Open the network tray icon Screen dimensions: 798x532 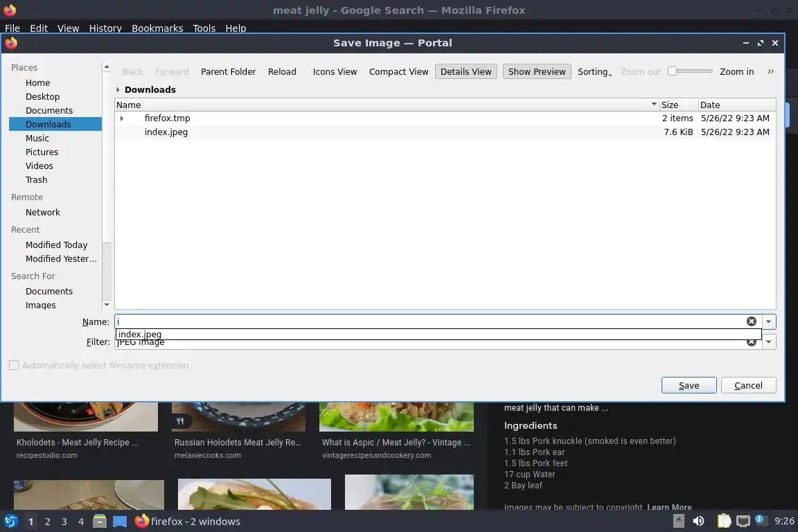(x=743, y=521)
